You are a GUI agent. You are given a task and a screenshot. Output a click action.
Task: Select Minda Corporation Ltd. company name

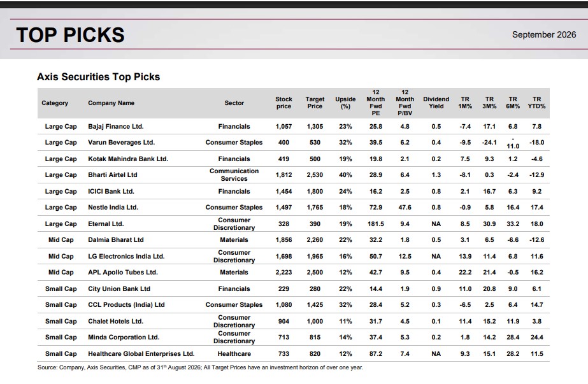coord(124,337)
